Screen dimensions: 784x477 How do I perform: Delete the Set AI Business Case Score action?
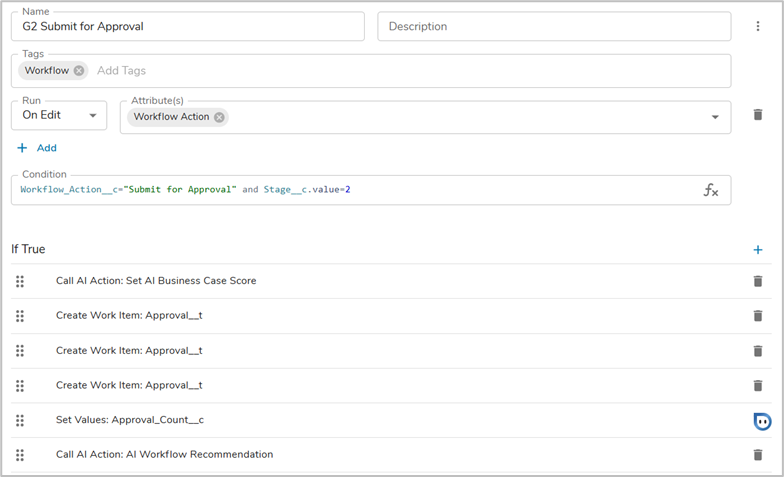click(757, 281)
